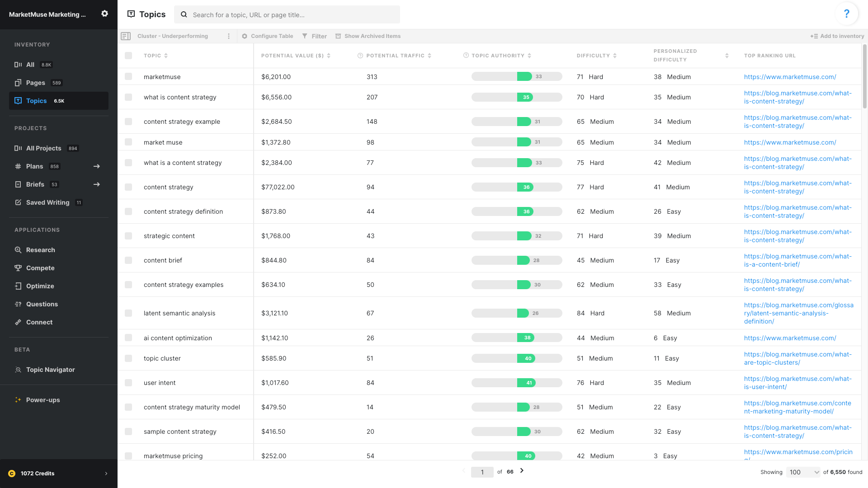Sort by Potential Value column arrows
Viewport: 868px width, 488px height.
pyautogui.click(x=329, y=56)
